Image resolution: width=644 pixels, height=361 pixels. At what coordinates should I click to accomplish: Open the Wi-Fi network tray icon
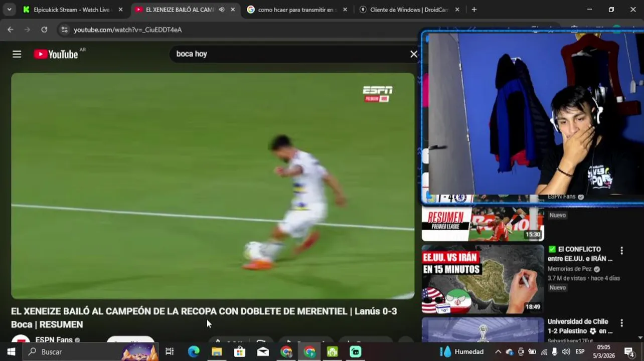[544, 352]
